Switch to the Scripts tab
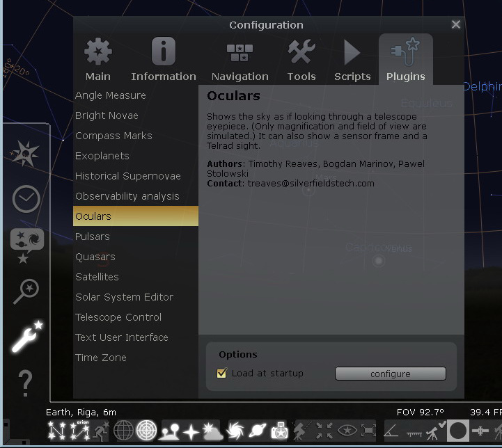 [x=352, y=61]
